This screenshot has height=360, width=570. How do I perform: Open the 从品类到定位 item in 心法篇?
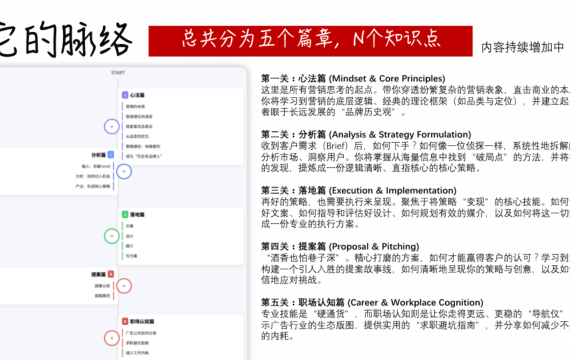pyautogui.click(x=137, y=136)
